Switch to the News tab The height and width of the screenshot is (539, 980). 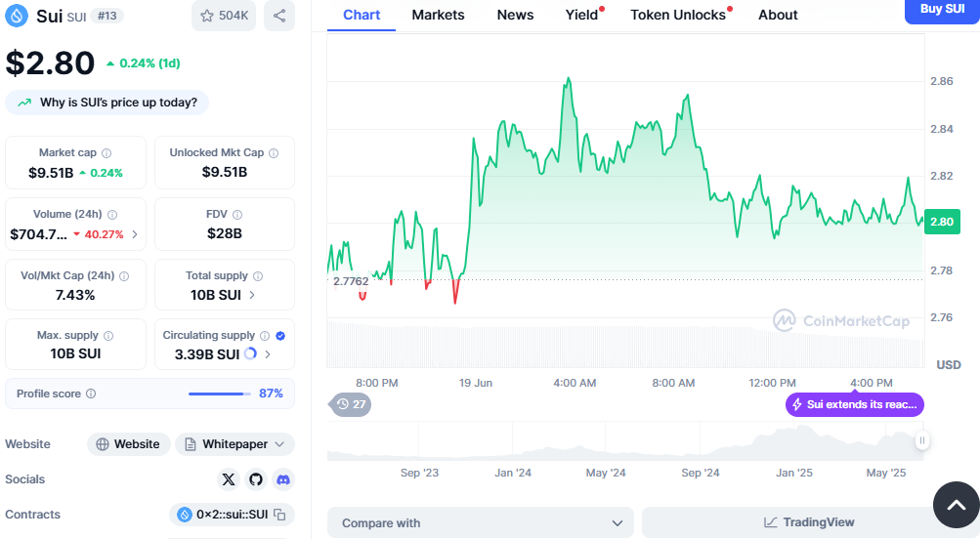pos(515,15)
